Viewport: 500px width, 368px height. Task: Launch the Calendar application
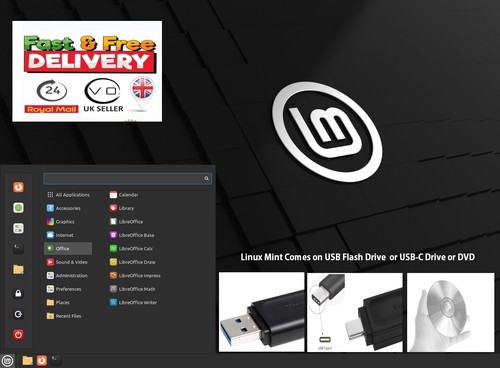tap(124, 195)
